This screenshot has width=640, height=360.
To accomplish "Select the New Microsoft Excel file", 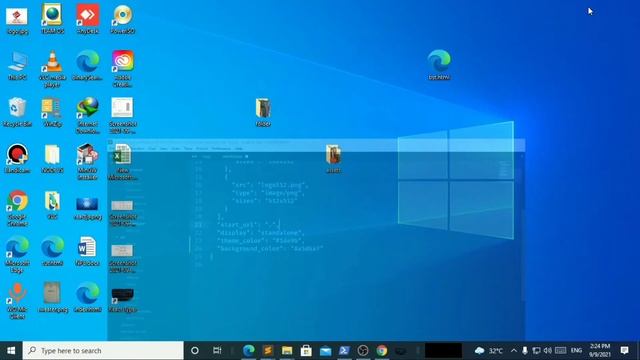I will [122, 162].
